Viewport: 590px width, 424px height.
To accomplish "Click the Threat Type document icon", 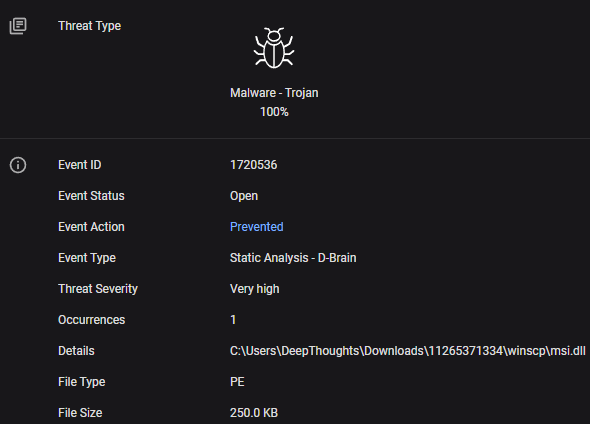I will (18, 26).
